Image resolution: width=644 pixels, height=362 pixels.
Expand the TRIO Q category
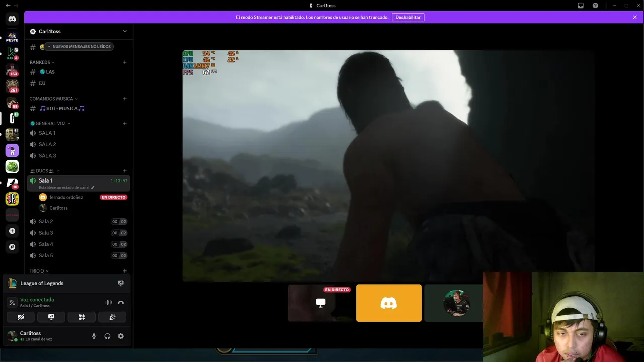pos(39,271)
